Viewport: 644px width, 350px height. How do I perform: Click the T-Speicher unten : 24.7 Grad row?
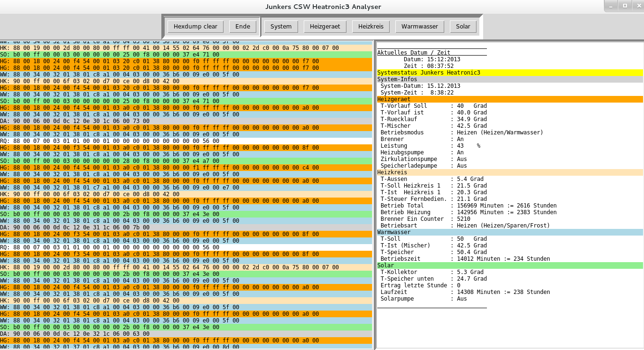pyautogui.click(x=434, y=279)
